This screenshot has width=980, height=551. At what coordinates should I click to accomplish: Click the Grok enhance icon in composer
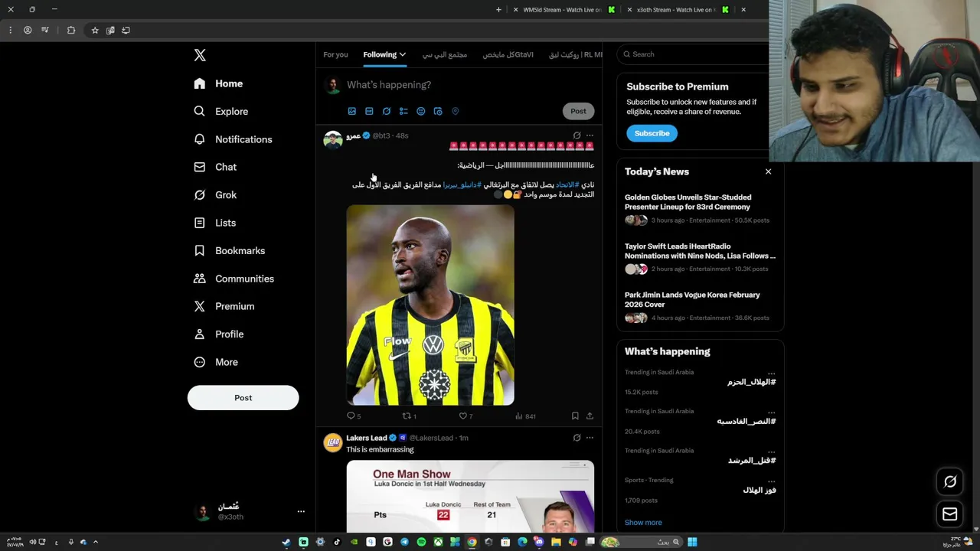[387, 111]
